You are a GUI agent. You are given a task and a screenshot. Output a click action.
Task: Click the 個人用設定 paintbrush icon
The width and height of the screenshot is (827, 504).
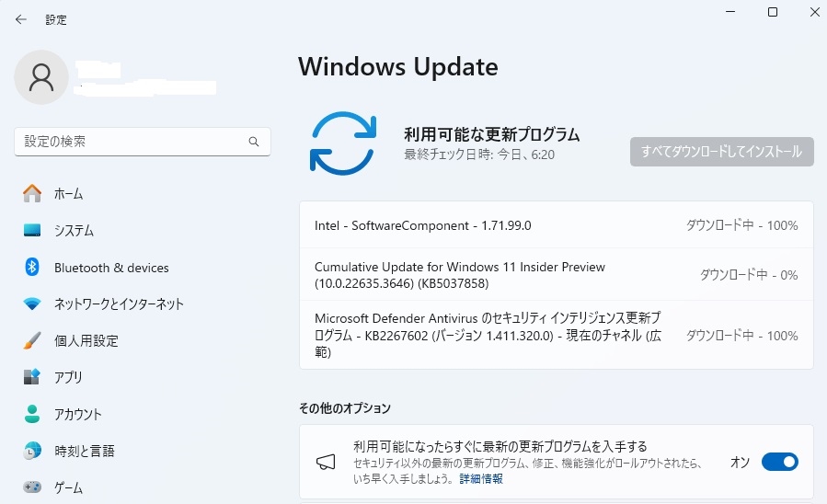32,340
